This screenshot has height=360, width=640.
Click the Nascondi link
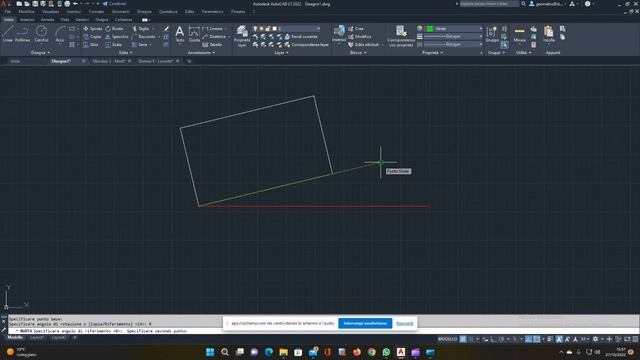click(404, 323)
